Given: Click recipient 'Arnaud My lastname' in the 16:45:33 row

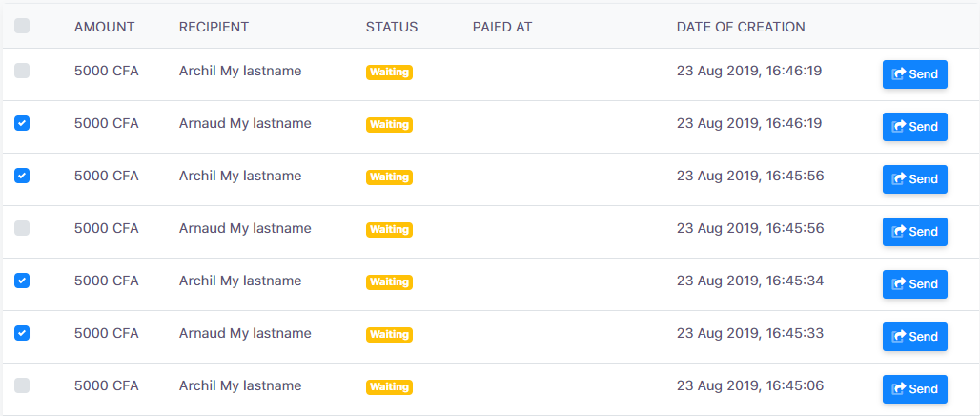Looking at the screenshot, I should pos(245,334).
